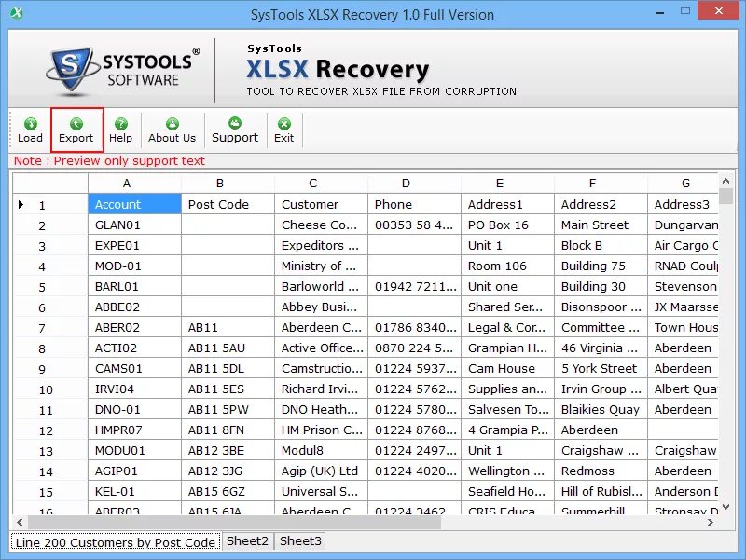Click the PO Box 16 cell
Image resolution: width=746 pixels, height=560 pixels.
507,225
